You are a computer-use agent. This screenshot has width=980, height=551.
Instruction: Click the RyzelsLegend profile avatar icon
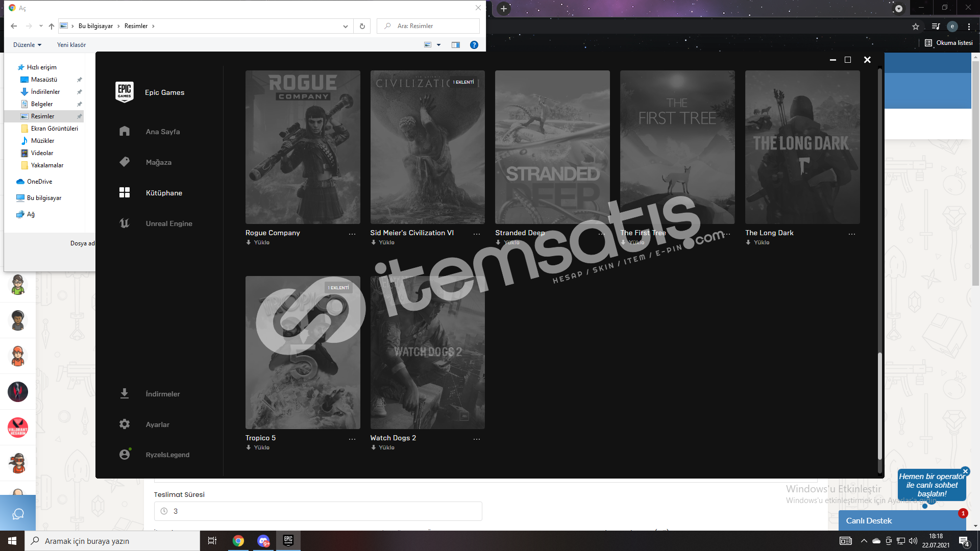(125, 454)
